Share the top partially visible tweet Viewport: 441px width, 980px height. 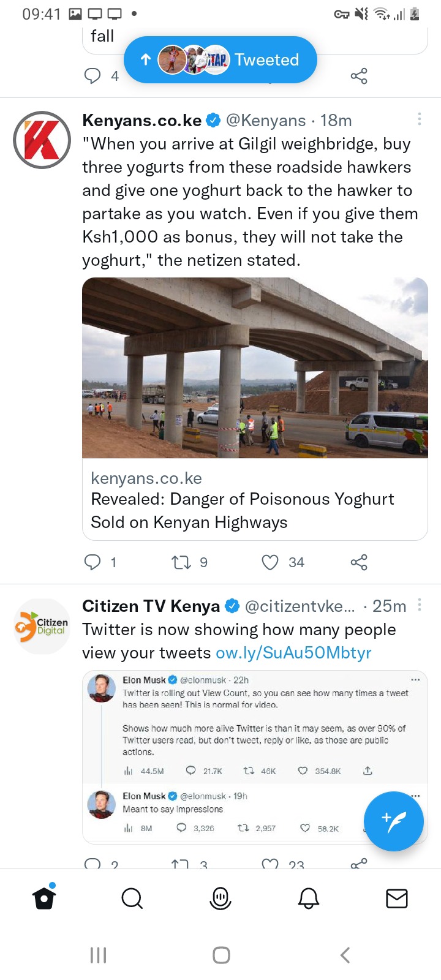[x=359, y=76]
